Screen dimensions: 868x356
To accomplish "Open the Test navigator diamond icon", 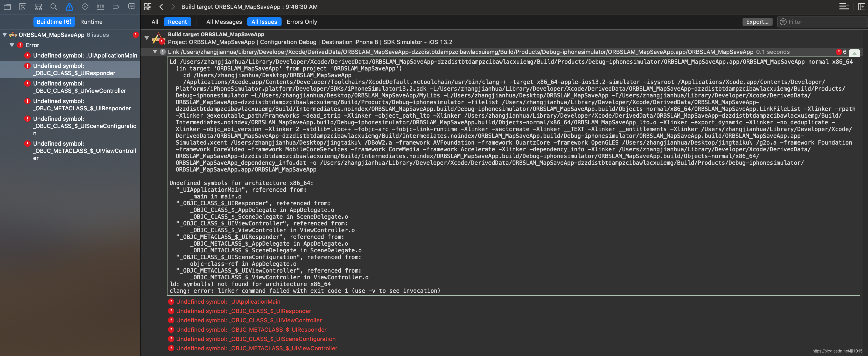I will click(85, 7).
